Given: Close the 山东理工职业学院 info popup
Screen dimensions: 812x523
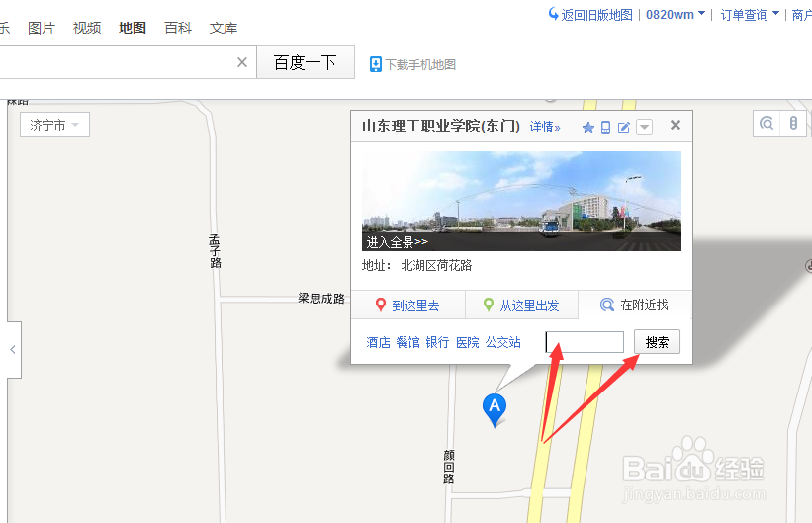Looking at the screenshot, I should point(676,125).
